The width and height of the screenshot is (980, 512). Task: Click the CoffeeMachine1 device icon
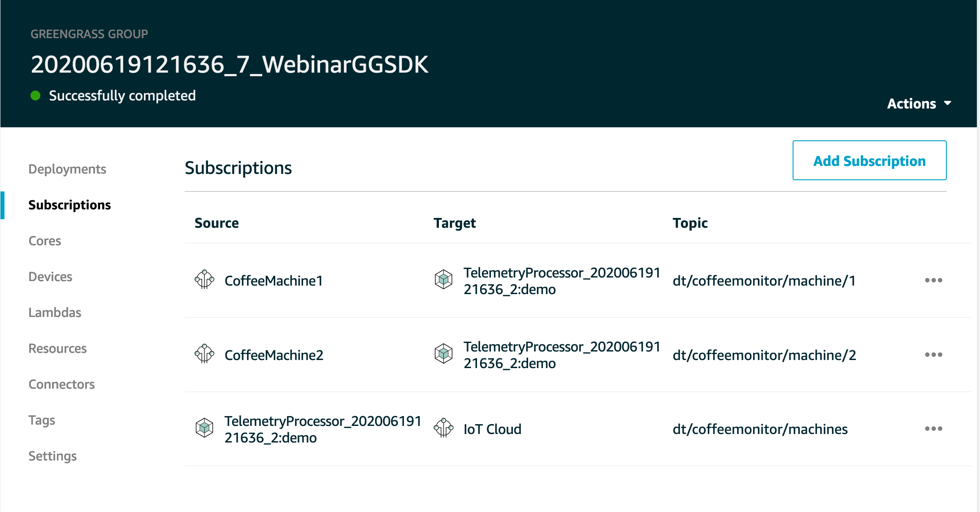(x=204, y=280)
